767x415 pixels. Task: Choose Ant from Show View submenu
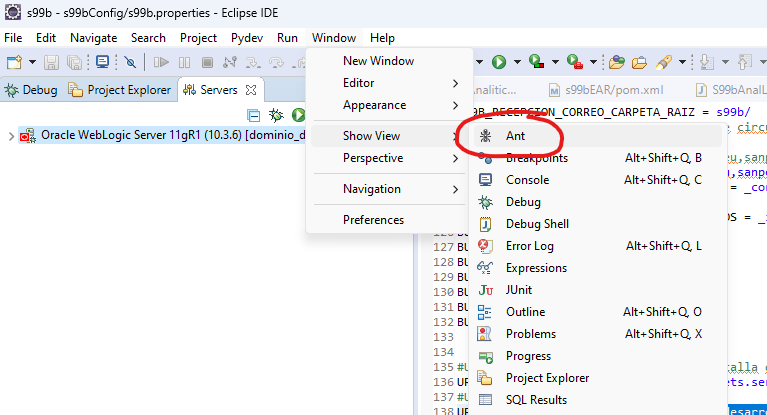[597, 136]
